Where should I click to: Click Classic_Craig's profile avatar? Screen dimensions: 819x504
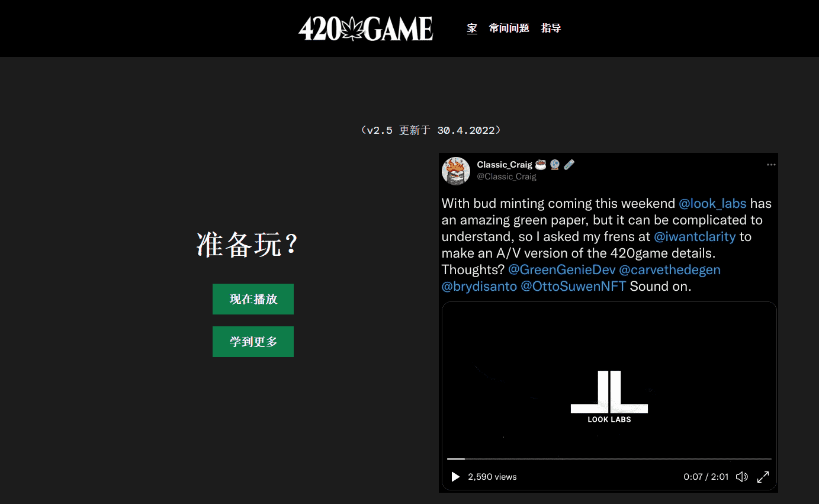(456, 171)
